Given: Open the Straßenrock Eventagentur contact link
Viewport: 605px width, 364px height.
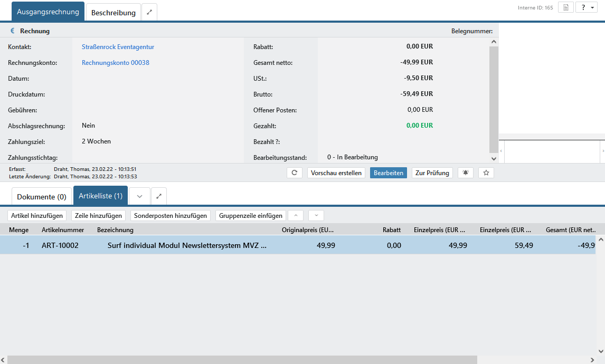Looking at the screenshot, I should point(118,47).
